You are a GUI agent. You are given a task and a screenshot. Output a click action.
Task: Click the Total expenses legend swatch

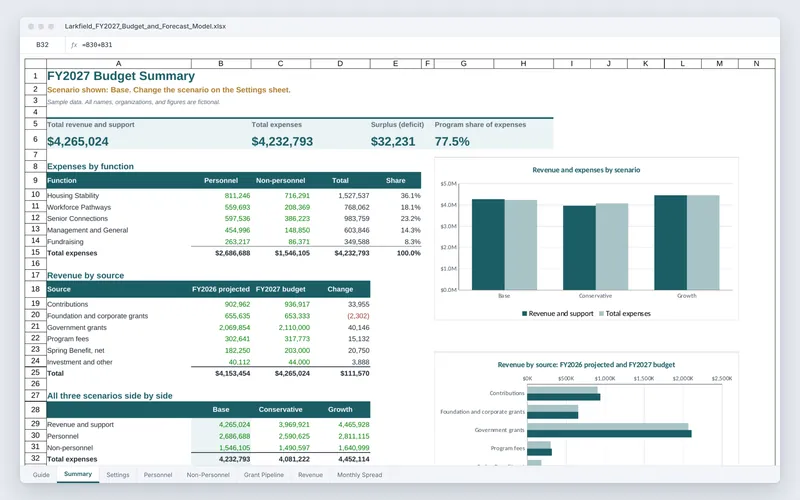(601, 314)
